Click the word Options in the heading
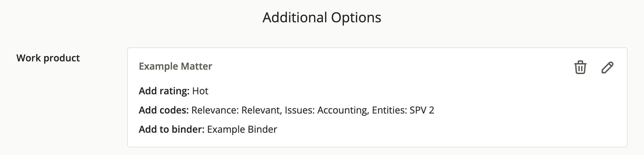Screen dimensions: 644x155 click(x=356, y=18)
